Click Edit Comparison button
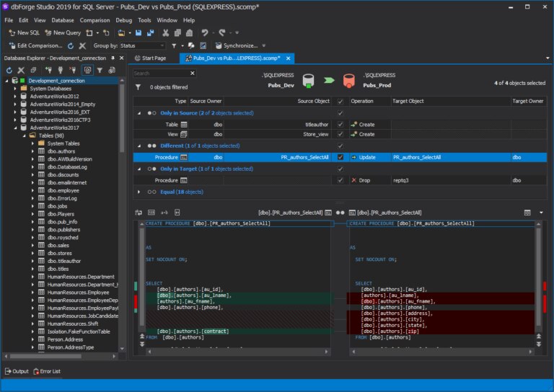This screenshot has height=392, width=554. (x=35, y=45)
